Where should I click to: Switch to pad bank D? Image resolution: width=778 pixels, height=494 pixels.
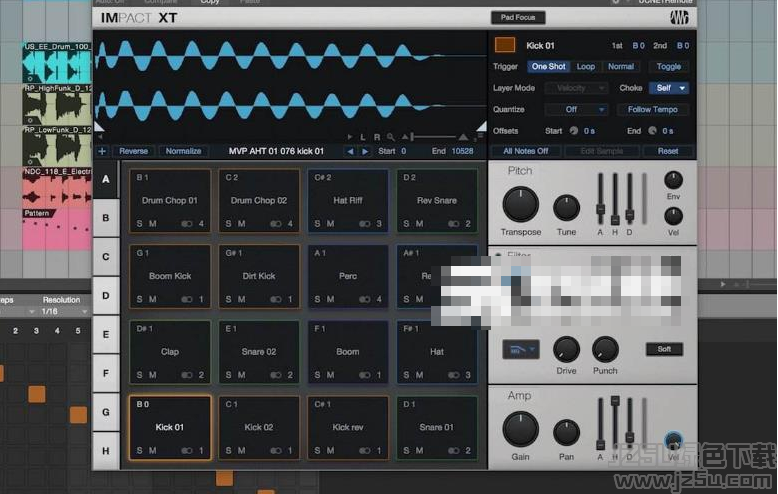click(106, 296)
